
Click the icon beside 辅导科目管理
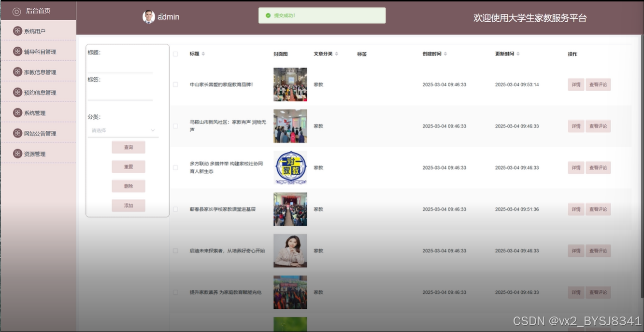(17, 52)
